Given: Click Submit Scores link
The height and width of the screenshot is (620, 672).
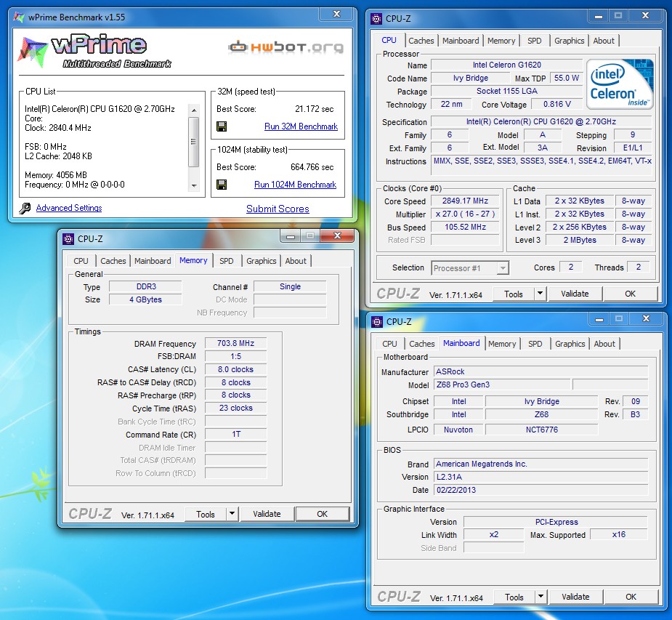Looking at the screenshot, I should (x=278, y=209).
